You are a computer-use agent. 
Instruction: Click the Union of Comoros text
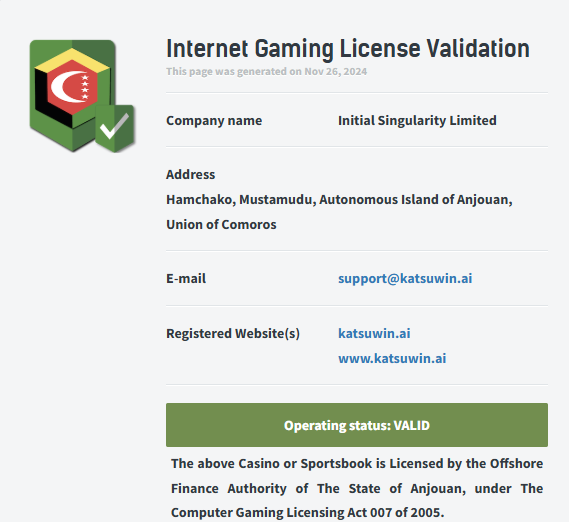click(221, 224)
